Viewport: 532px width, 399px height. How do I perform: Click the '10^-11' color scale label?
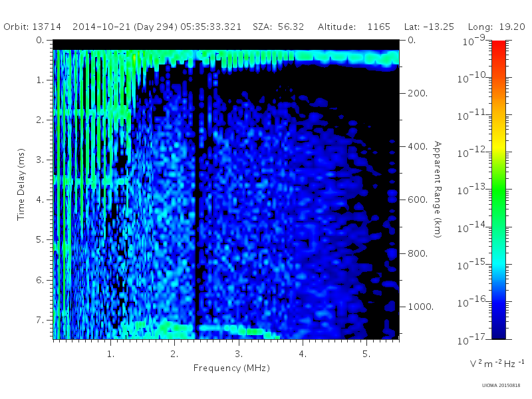pos(472,115)
